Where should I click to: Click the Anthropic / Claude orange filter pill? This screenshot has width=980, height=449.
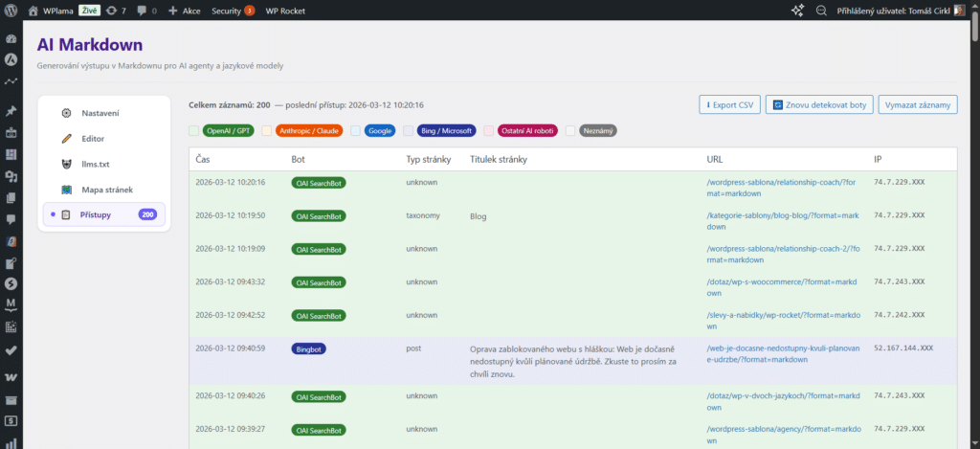point(309,131)
